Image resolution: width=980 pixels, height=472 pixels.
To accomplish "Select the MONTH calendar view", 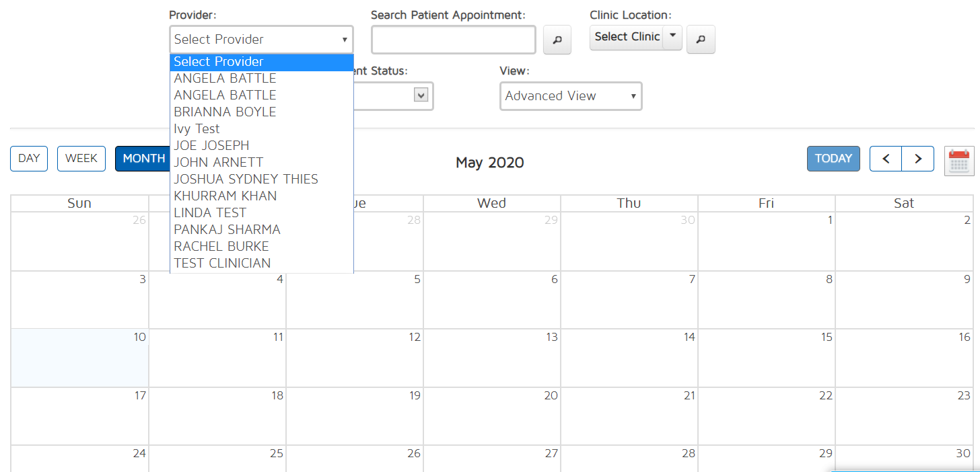I will click(143, 159).
